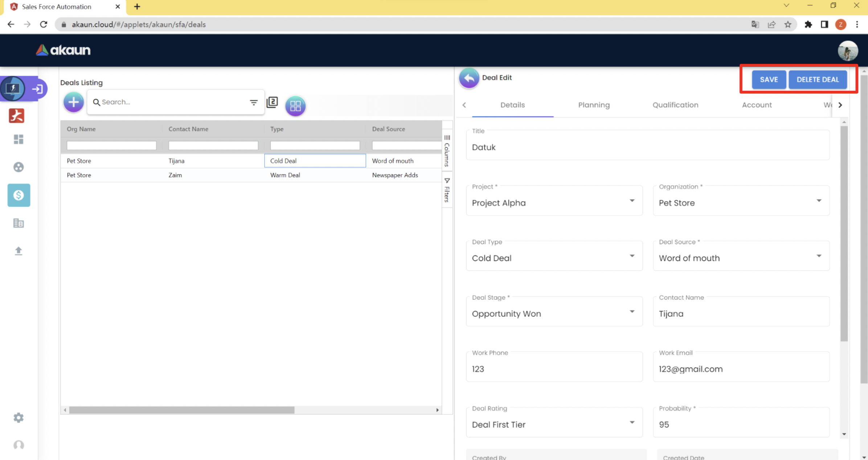Expand the Deal Rating dropdown
This screenshot has width=868, height=460.
coord(632,422)
